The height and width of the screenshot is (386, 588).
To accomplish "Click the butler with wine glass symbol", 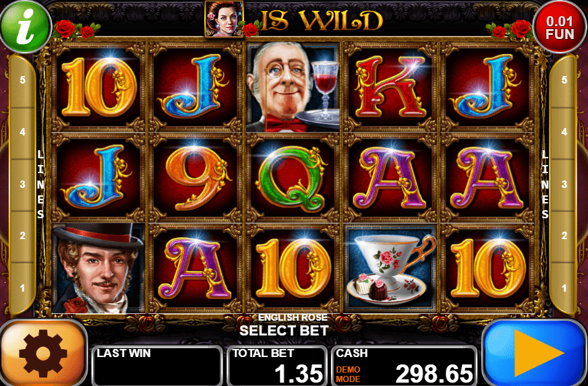I will tap(293, 87).
